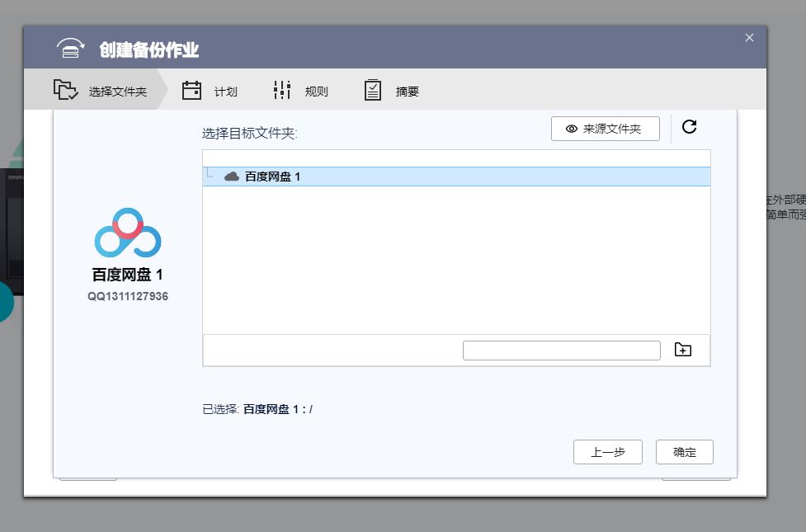Click the sliders icon beside 规则
806x532 pixels.
(281, 90)
